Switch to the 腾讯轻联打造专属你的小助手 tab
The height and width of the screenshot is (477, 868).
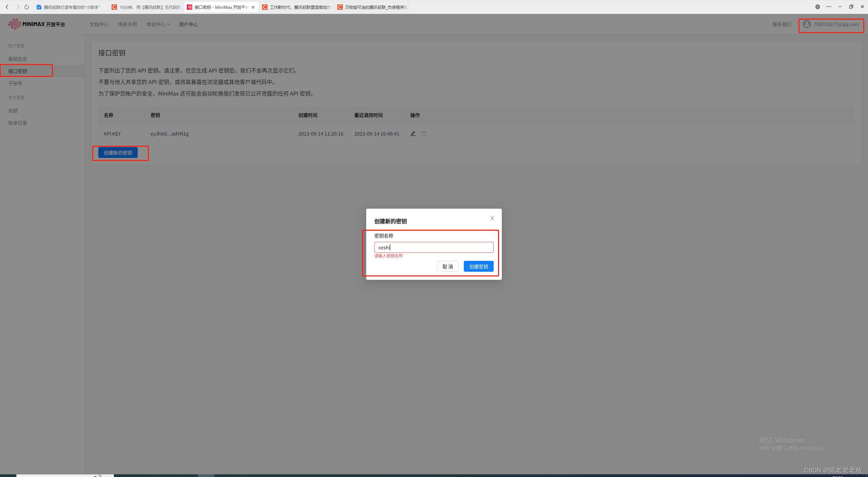click(x=71, y=7)
